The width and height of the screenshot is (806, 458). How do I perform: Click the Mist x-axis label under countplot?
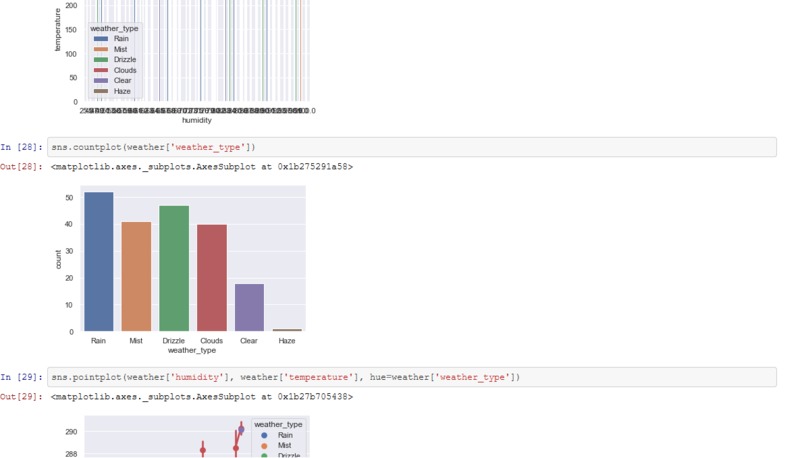pos(136,341)
